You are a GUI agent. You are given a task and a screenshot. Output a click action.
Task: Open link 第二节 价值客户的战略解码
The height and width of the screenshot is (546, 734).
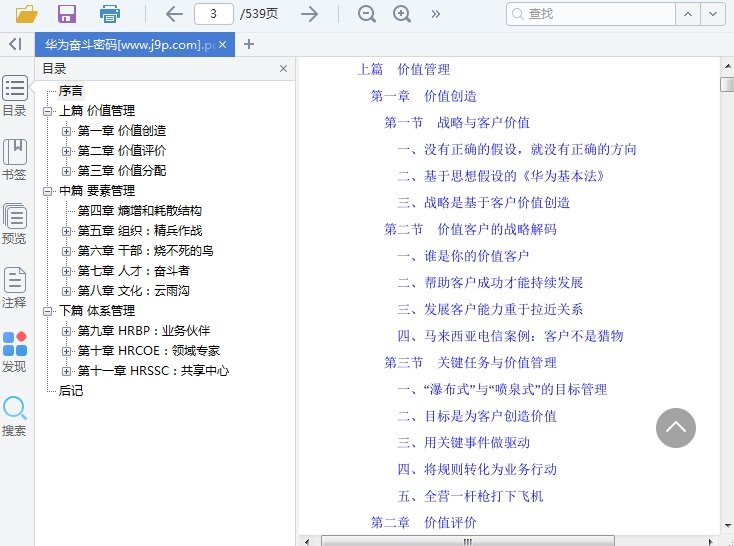pyautogui.click(x=470, y=229)
